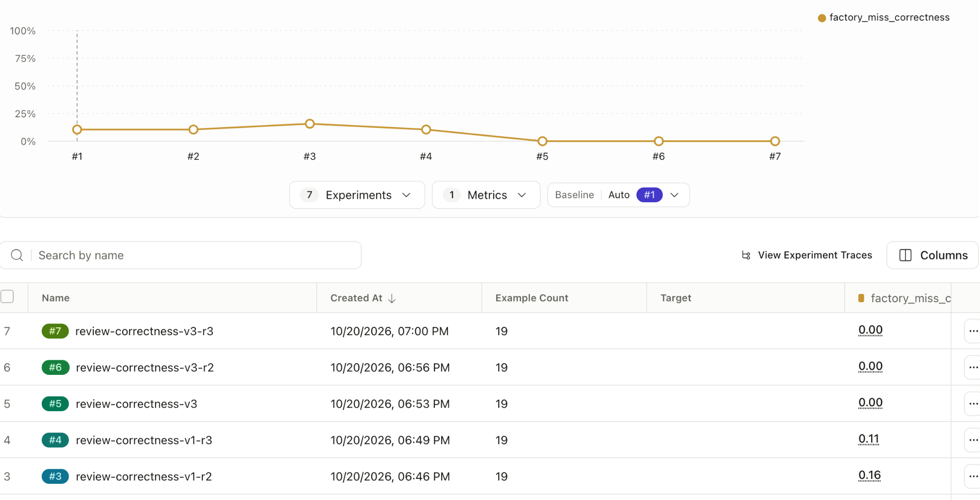Image resolution: width=980 pixels, height=500 pixels.
Task: Open the Columns button
Action: 932,255
